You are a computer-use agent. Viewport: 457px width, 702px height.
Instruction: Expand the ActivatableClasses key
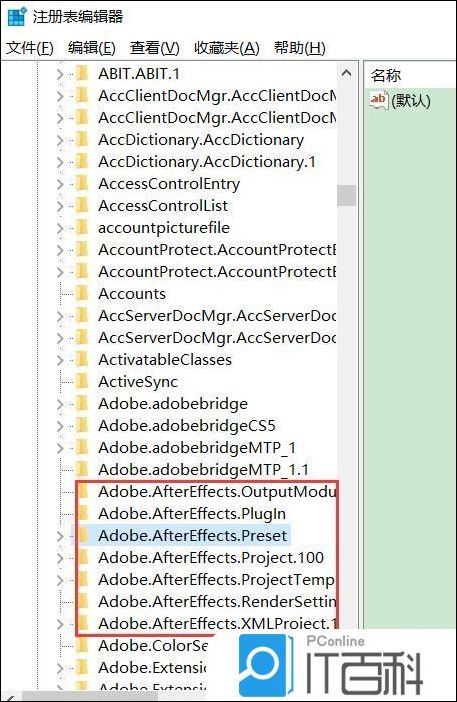60,360
